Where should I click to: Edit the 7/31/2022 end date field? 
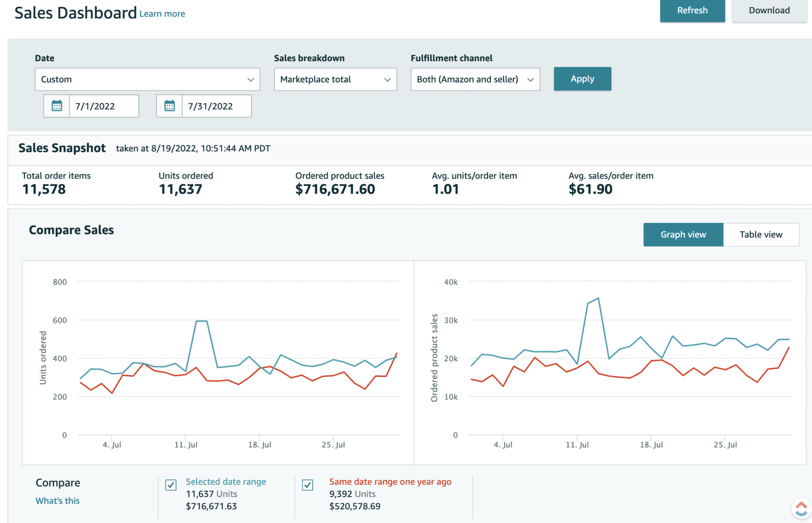(216, 106)
